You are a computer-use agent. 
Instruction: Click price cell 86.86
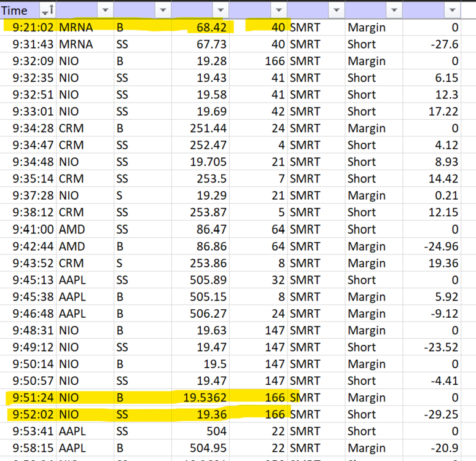pyautogui.click(x=200, y=246)
